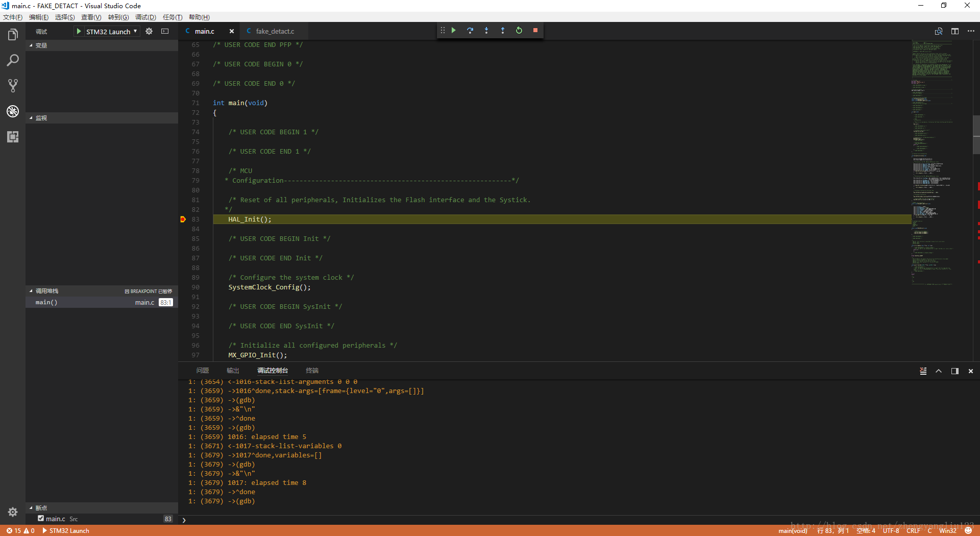The image size is (980, 536).
Task: Click the UTF-8 encoding in status bar
Action: tap(891, 531)
